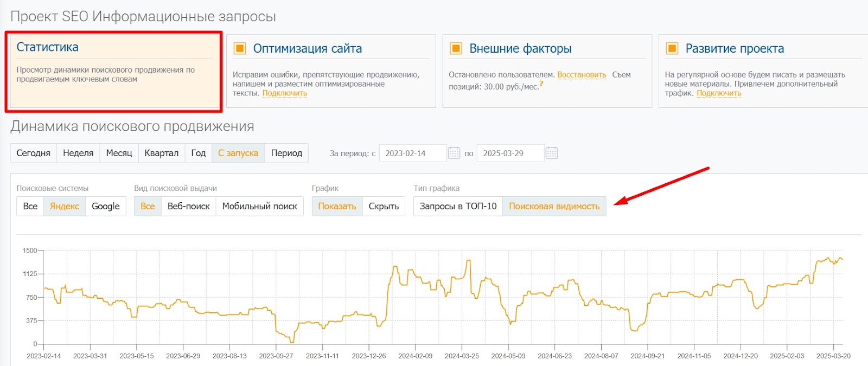Choose Мобильный поиск results type

click(x=259, y=206)
